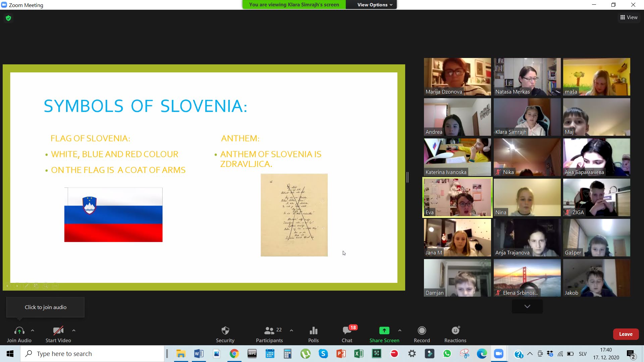The image size is (644, 362).
Task: Click the red Leave button
Action: tap(626, 334)
